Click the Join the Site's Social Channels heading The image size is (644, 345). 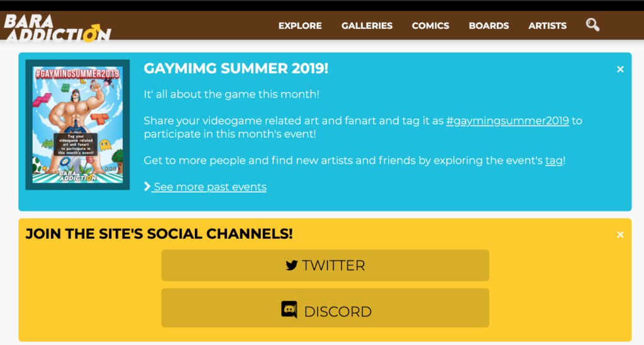click(x=159, y=234)
